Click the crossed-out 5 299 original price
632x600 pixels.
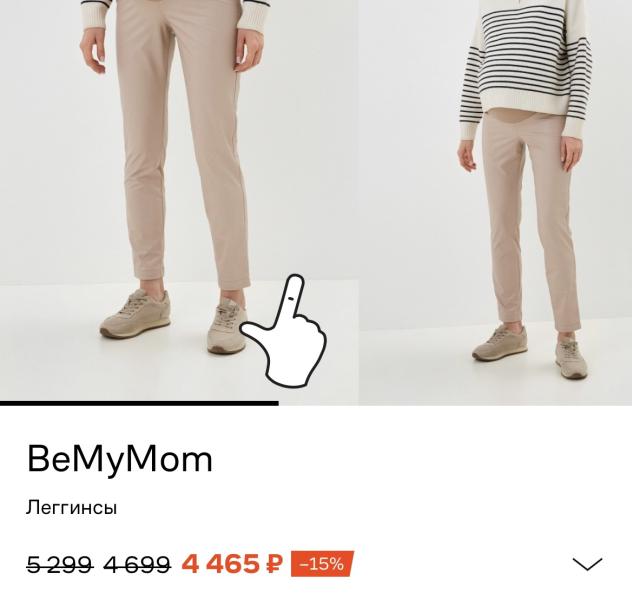pyautogui.click(x=60, y=564)
